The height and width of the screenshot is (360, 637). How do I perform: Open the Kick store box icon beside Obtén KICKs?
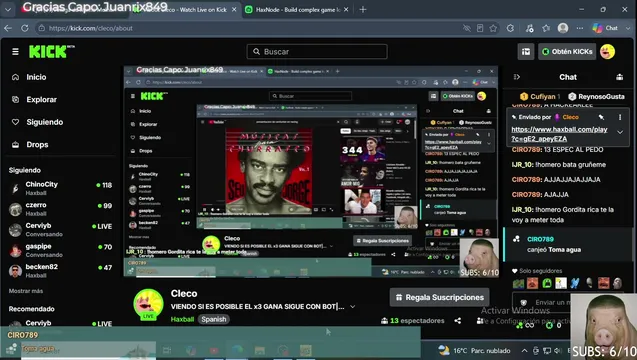526,52
